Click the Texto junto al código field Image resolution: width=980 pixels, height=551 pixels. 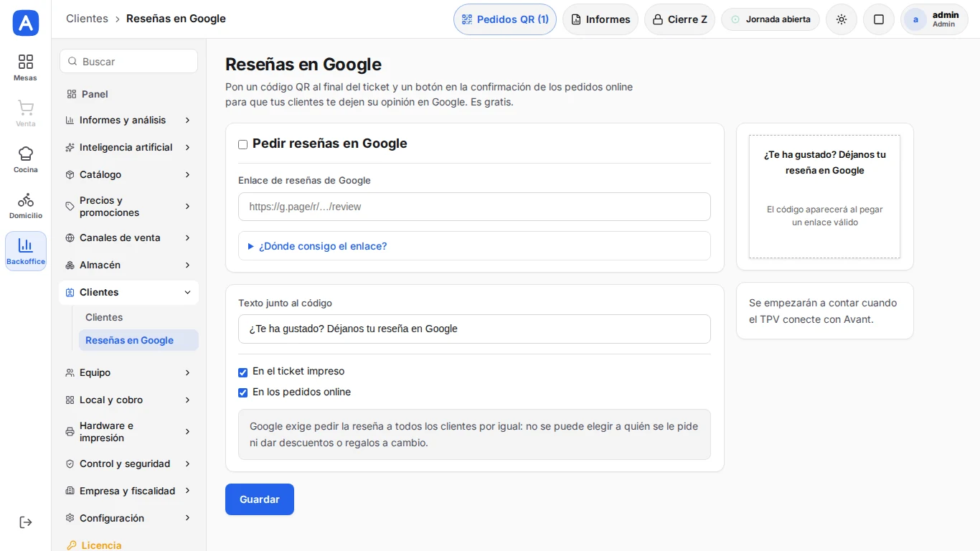tap(474, 329)
